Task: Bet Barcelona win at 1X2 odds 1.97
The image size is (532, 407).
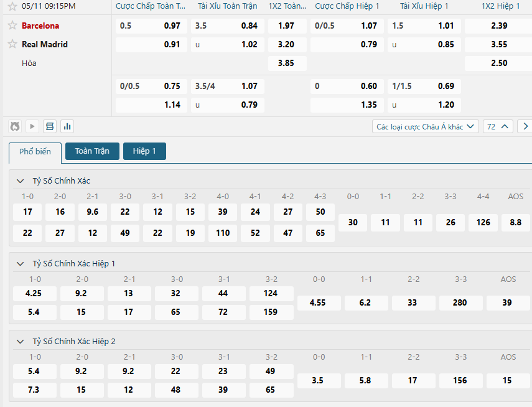Action: tap(287, 26)
